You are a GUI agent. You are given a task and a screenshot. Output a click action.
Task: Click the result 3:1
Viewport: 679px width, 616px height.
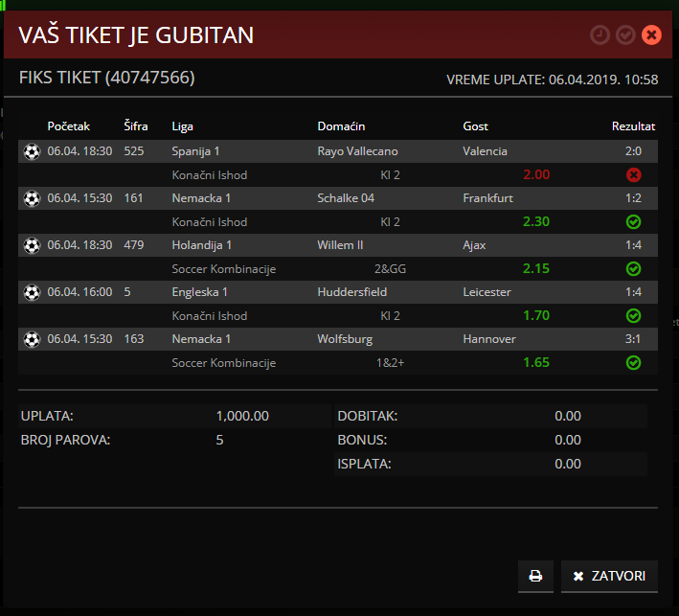[x=633, y=339]
